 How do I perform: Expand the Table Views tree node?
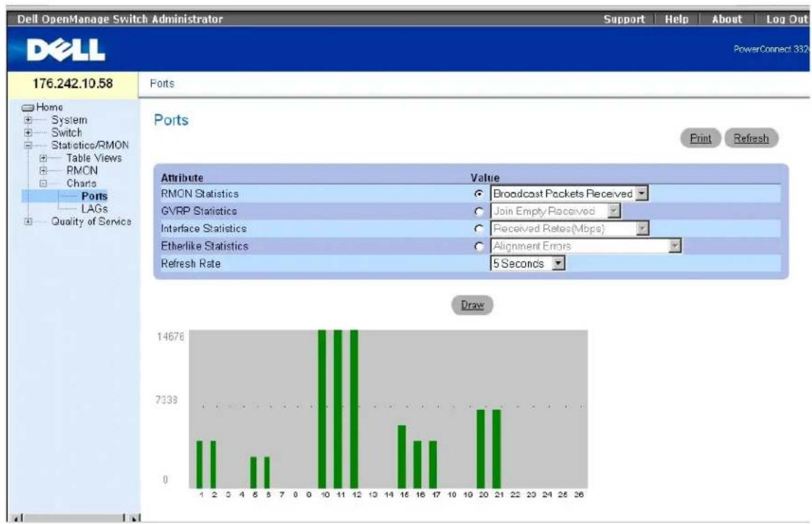pyautogui.click(x=44, y=158)
